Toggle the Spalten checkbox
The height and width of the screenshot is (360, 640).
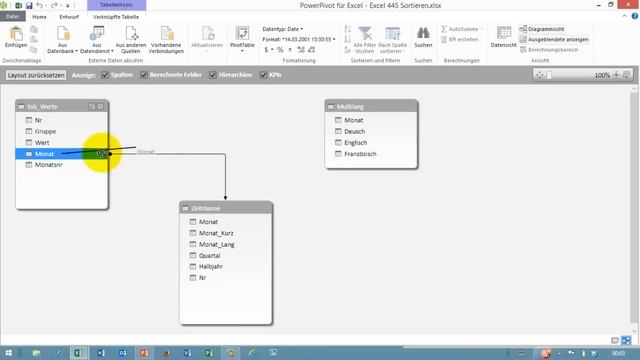pos(105,75)
